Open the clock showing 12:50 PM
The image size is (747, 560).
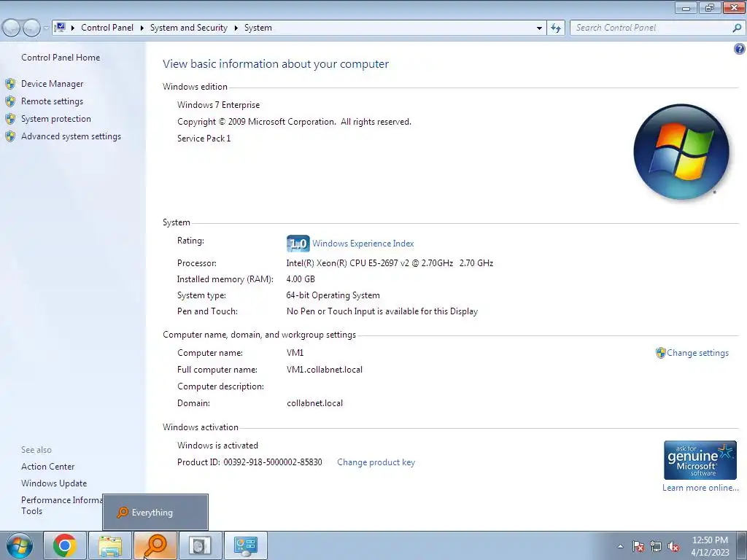click(x=710, y=545)
